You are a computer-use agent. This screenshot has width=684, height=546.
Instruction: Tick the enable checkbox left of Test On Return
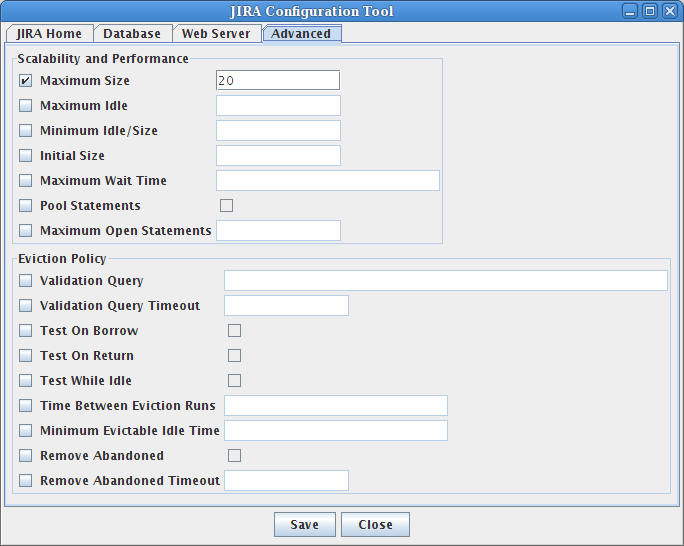coord(25,355)
